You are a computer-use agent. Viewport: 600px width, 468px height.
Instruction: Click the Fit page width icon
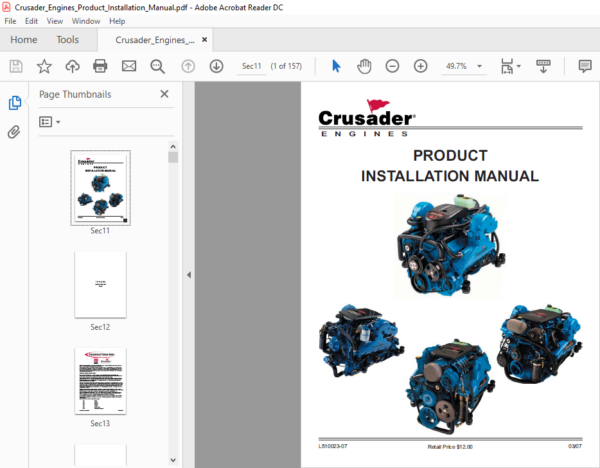(x=507, y=66)
